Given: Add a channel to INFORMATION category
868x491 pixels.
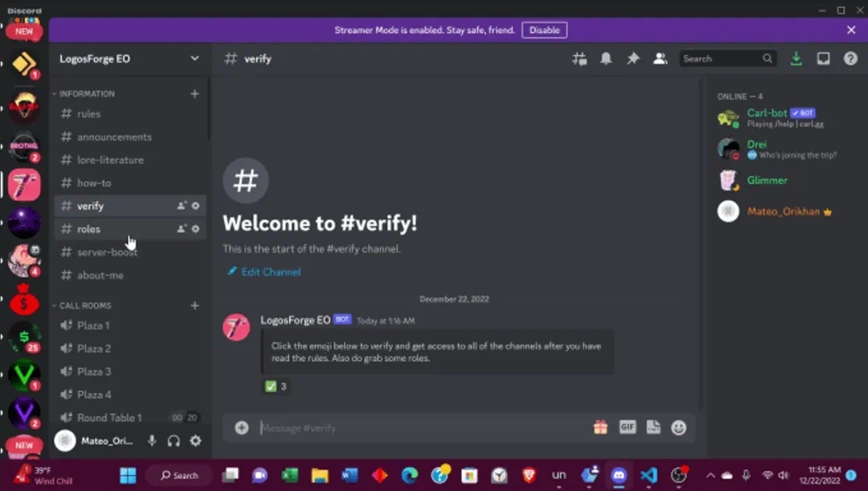Looking at the screenshot, I should (x=194, y=94).
